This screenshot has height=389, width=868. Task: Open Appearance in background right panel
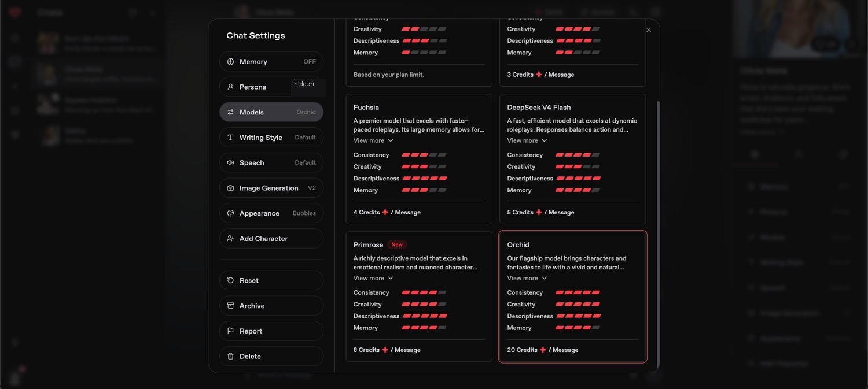pos(799,338)
